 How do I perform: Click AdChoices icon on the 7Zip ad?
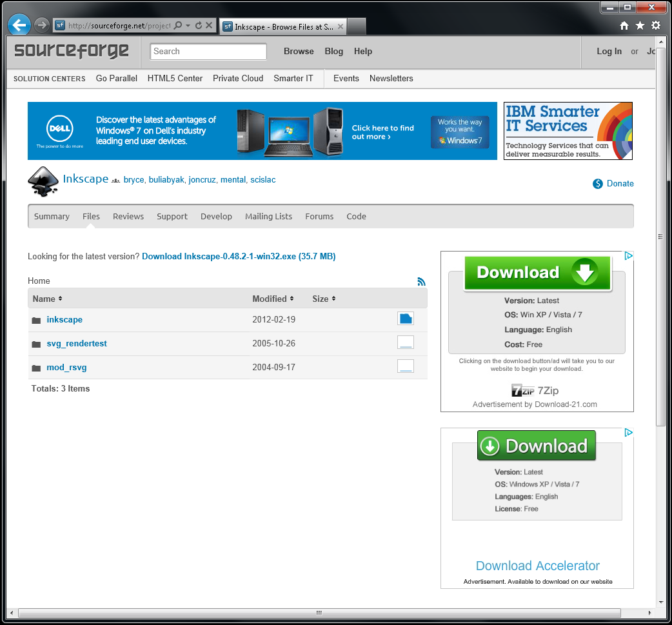pos(628,256)
